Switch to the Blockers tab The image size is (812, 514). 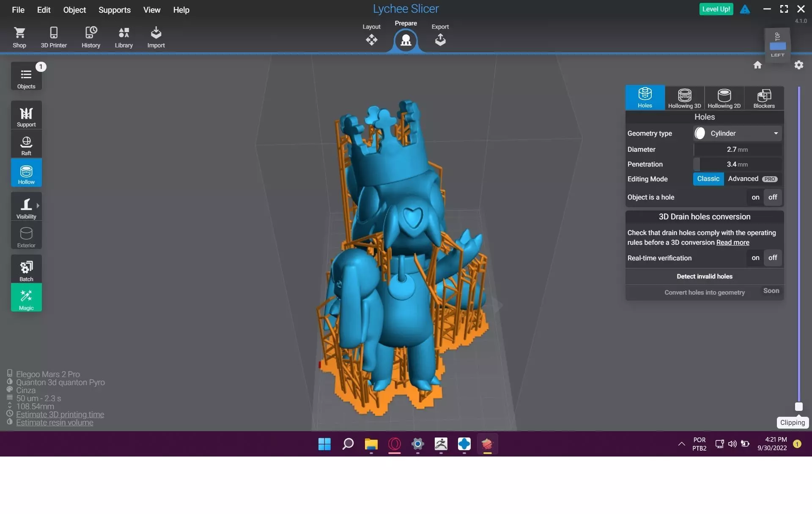(764, 98)
